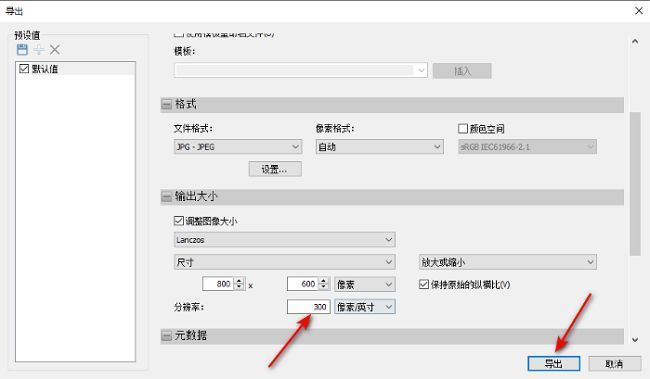The width and height of the screenshot is (650, 379).
Task: Click the 预设值 panel title
Action: 27,35
